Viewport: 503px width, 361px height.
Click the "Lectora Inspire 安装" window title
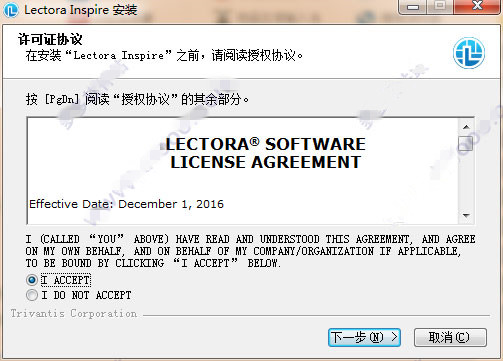coord(81,10)
